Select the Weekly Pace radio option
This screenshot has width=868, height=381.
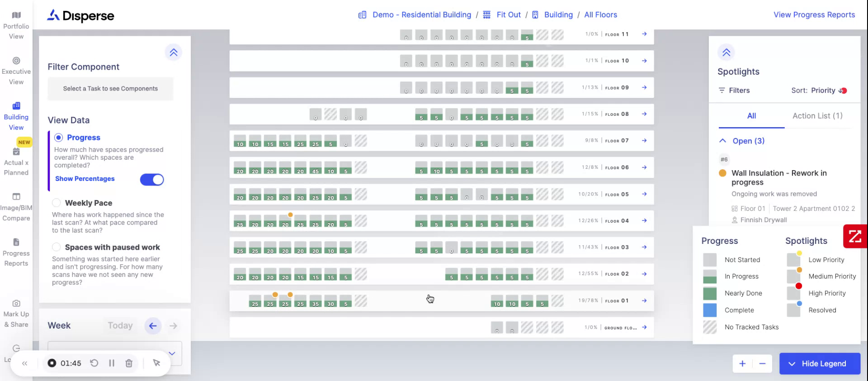tap(57, 203)
